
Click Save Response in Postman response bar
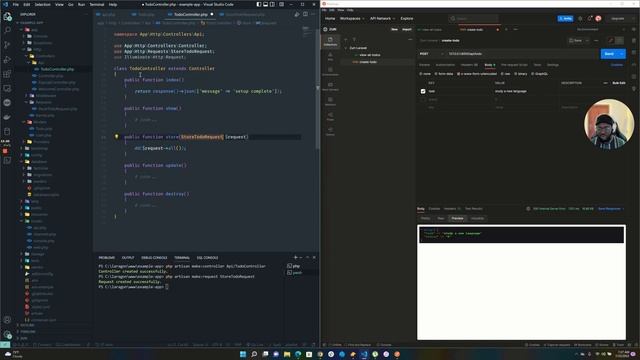[x=610, y=209]
